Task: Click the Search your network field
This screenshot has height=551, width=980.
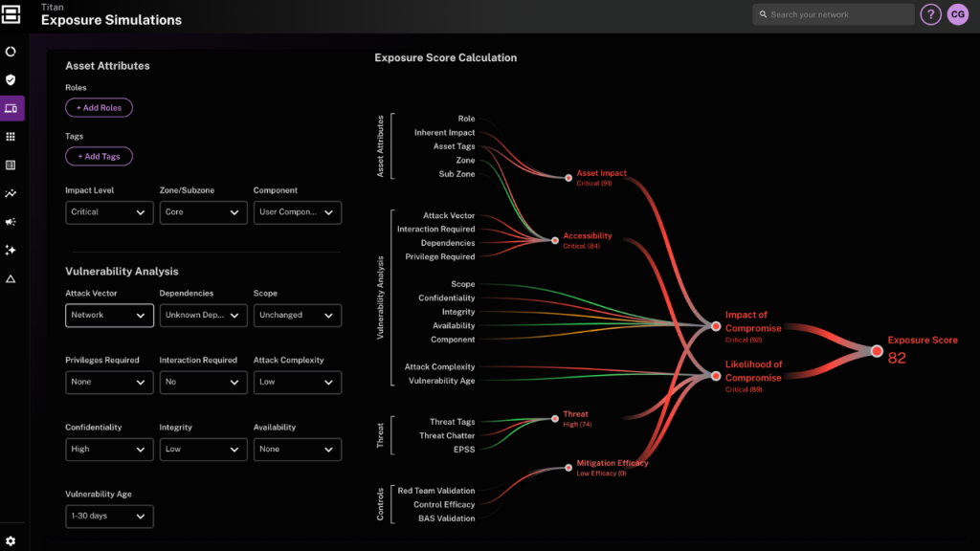Action: point(833,14)
